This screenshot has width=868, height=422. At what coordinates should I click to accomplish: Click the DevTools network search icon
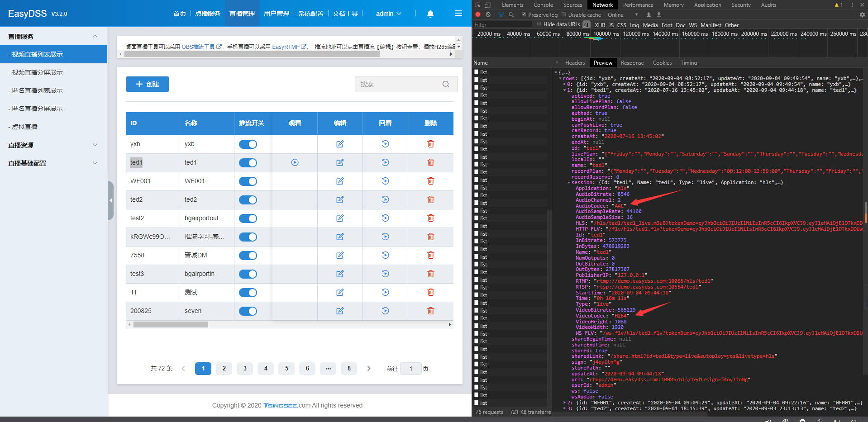511,14
